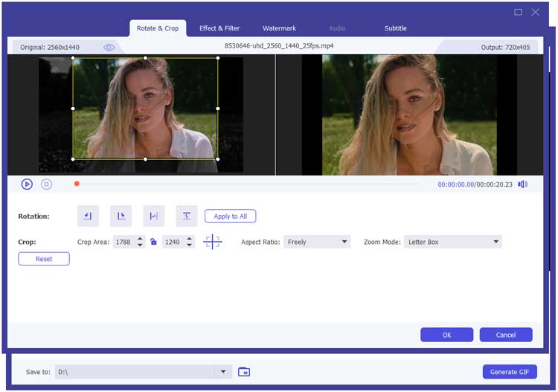Expand the Save to path dropdown

click(222, 372)
